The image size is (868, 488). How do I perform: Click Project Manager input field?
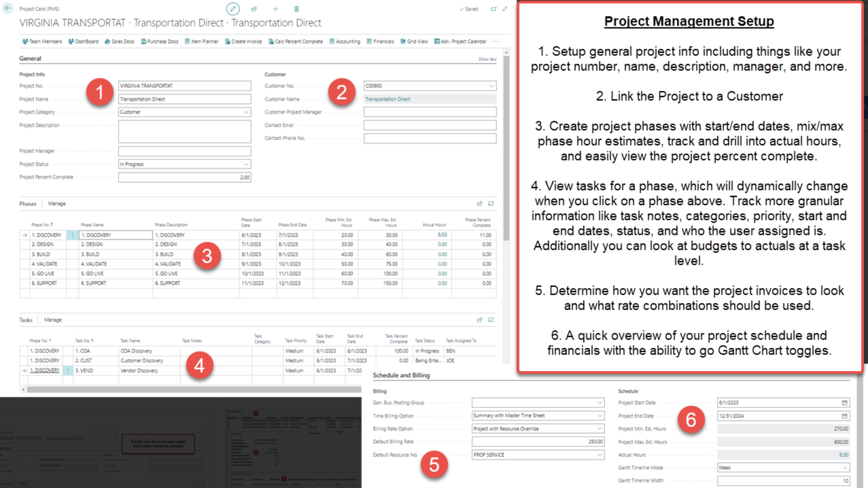tap(184, 151)
